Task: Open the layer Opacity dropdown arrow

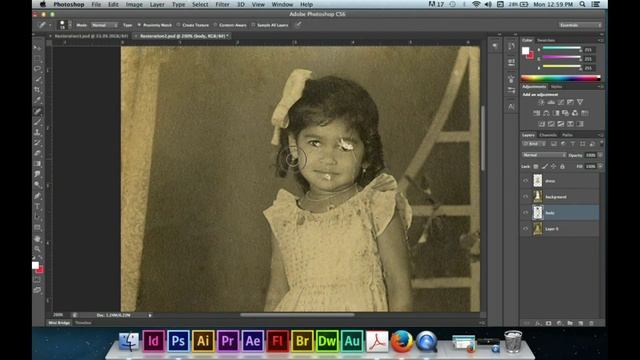Action: point(600,155)
